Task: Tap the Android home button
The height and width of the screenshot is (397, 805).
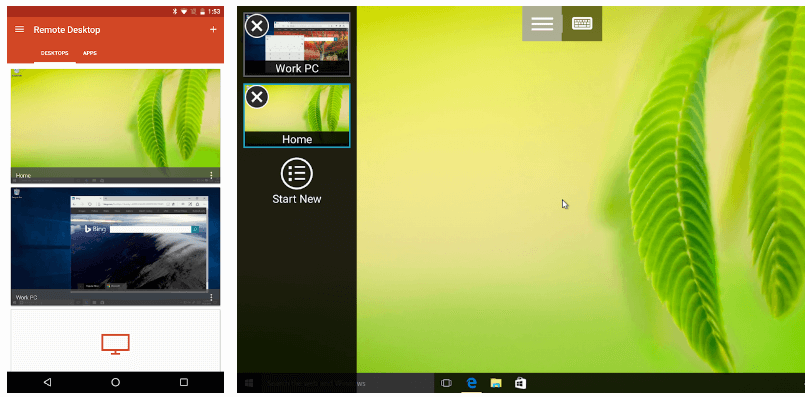Action: click(116, 382)
